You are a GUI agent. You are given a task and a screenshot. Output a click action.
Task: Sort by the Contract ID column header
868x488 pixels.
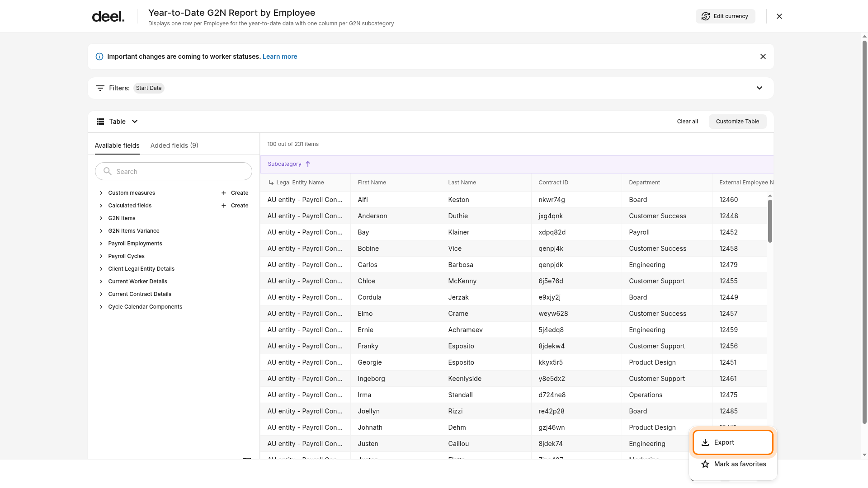click(577, 183)
